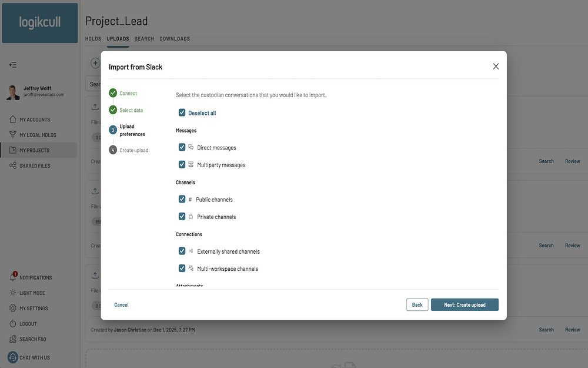588x368 pixels.
Task: Go to Select data step
Action: pyautogui.click(x=131, y=110)
